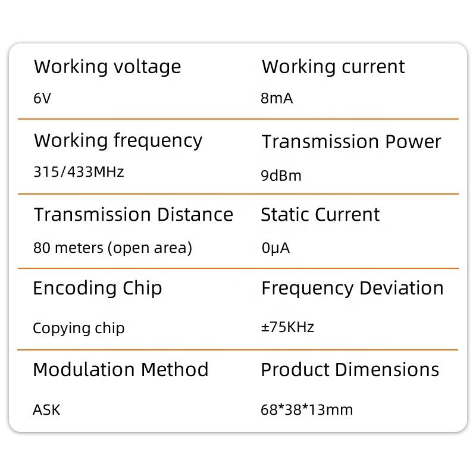Select the 6V voltage value
Image resolution: width=476 pixels, height=476 pixels.
(x=42, y=98)
